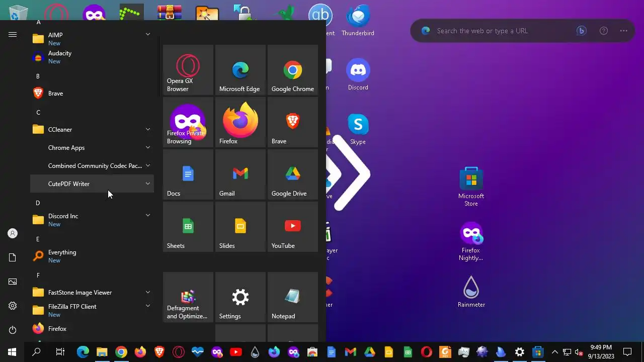Expand the AIMP folder
The width and height of the screenshot is (644, 362).
pos(92,39)
